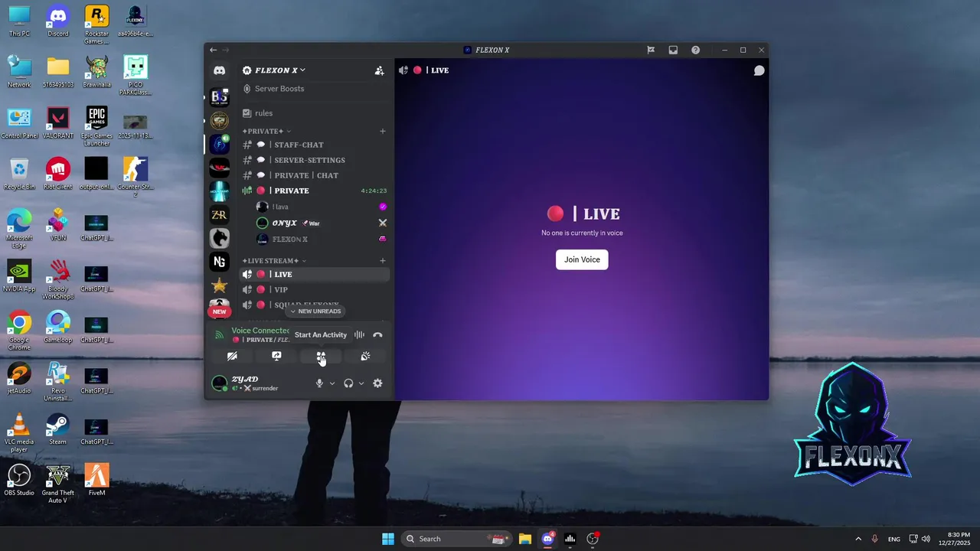Open File Explorer from taskbar

pyautogui.click(x=524, y=539)
